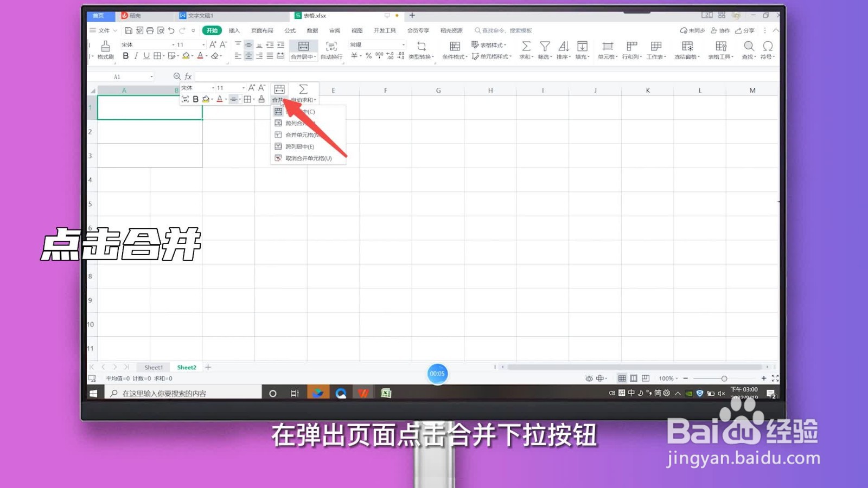Click the 协作 collaborate button
Image resolution: width=868 pixels, height=488 pixels.
pos(720,30)
